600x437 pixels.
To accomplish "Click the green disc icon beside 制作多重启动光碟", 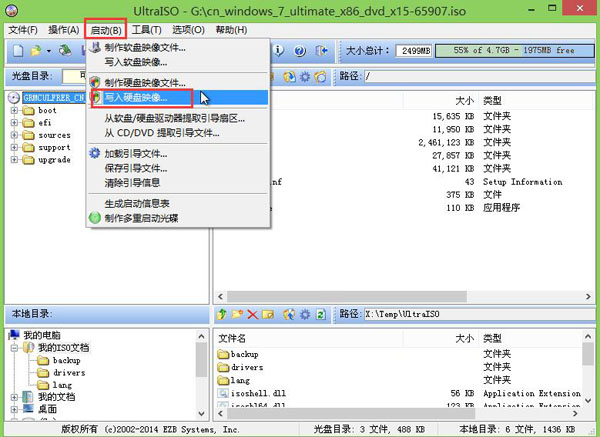I will [x=95, y=218].
